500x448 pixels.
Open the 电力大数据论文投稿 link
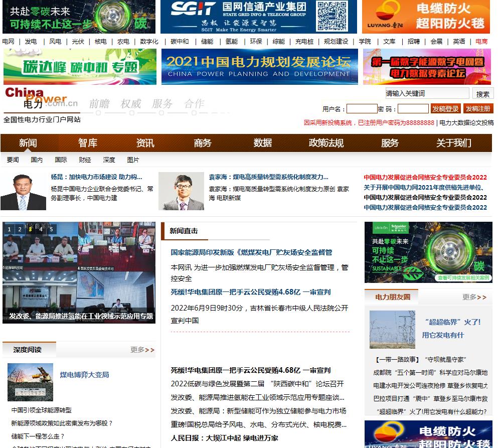(x=466, y=123)
